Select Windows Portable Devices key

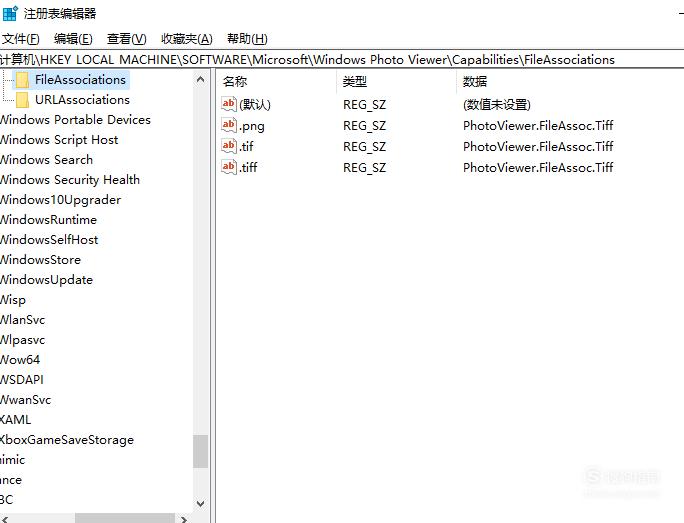tap(75, 120)
